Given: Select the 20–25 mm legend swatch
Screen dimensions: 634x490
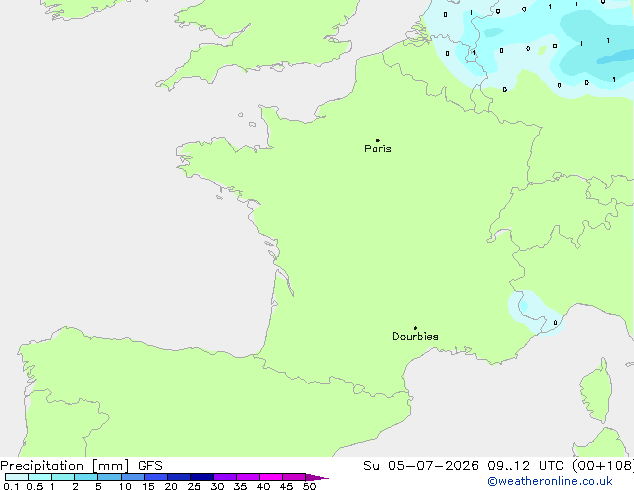Looking at the screenshot, I should 178,477.
